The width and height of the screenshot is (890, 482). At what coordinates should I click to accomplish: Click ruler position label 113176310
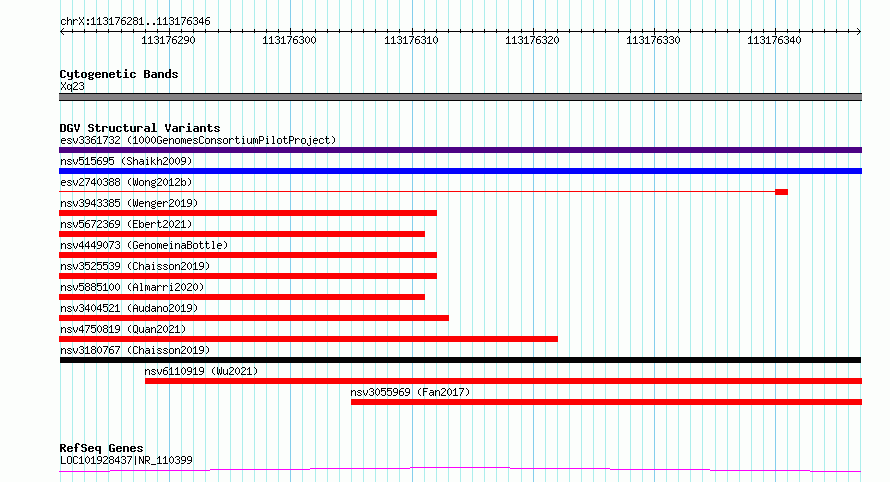click(411, 40)
